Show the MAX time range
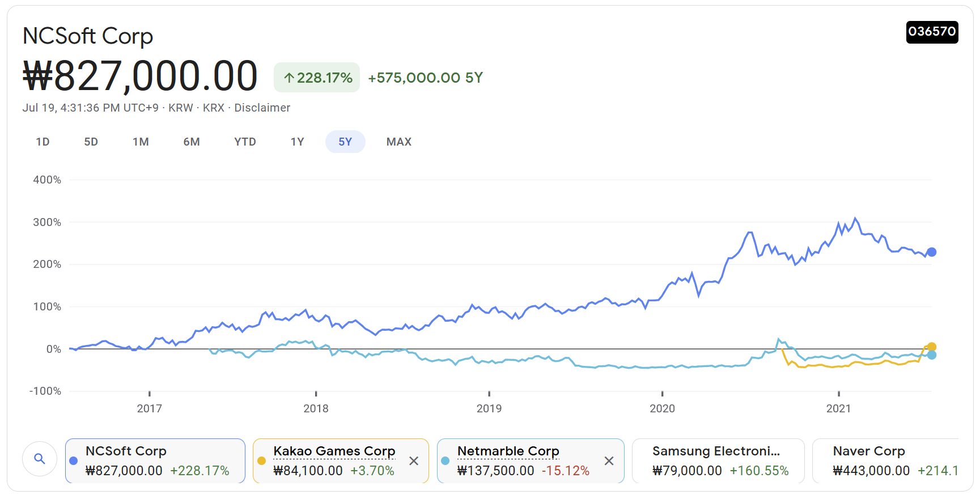 [398, 142]
